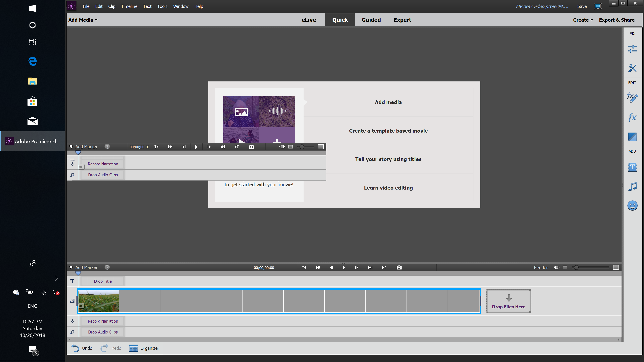Click the Premiere Elements logo icon in menu bar
Image resolution: width=644 pixels, height=362 pixels.
click(x=71, y=6)
